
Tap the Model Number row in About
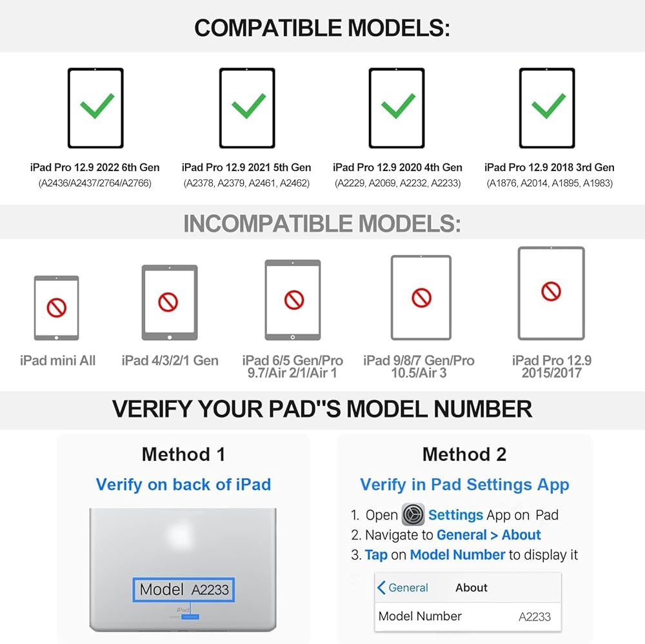pos(464,616)
